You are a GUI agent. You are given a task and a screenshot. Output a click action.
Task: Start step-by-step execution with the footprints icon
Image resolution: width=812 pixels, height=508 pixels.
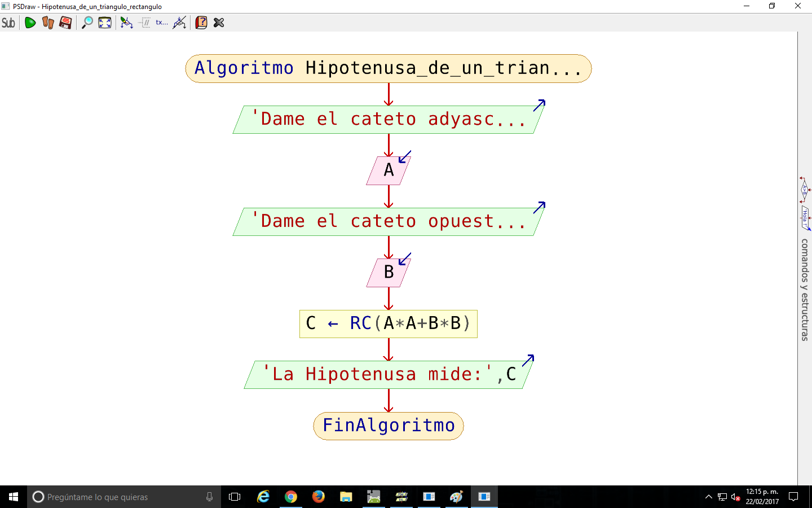pyautogui.click(x=48, y=23)
